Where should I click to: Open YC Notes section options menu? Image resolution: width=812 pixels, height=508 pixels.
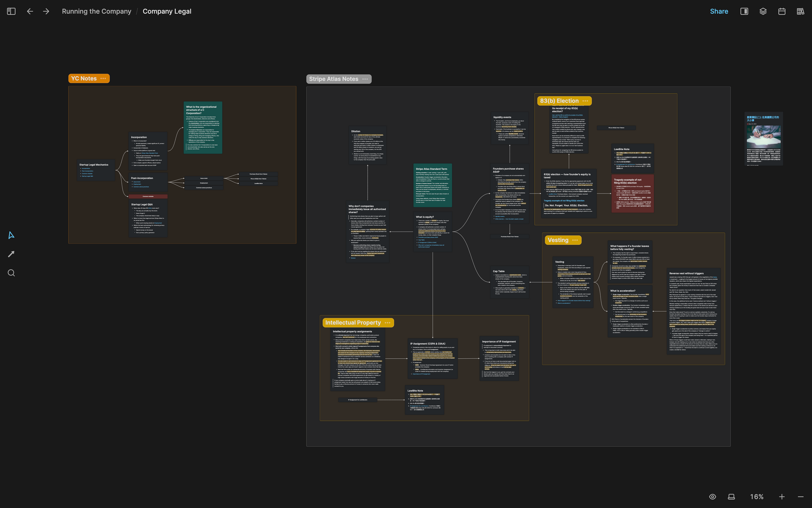click(103, 78)
